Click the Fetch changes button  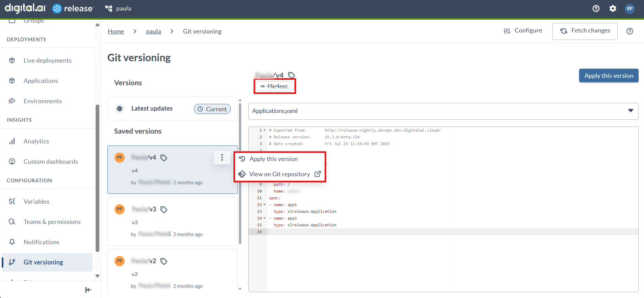point(585,31)
